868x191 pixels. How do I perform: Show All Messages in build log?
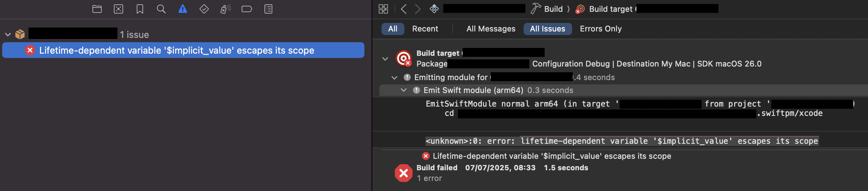point(491,29)
